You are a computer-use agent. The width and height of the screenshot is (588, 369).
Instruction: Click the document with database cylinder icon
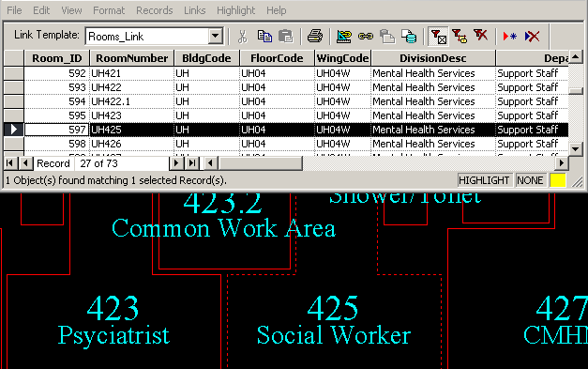click(409, 37)
